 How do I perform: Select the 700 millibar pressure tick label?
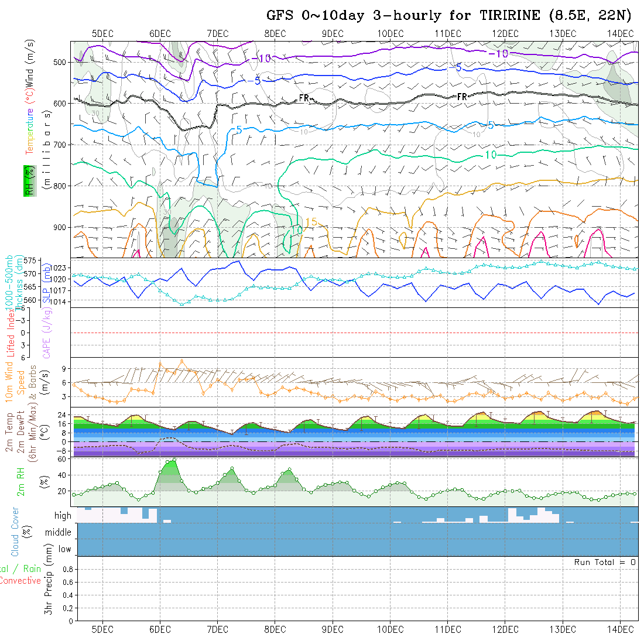click(60, 145)
